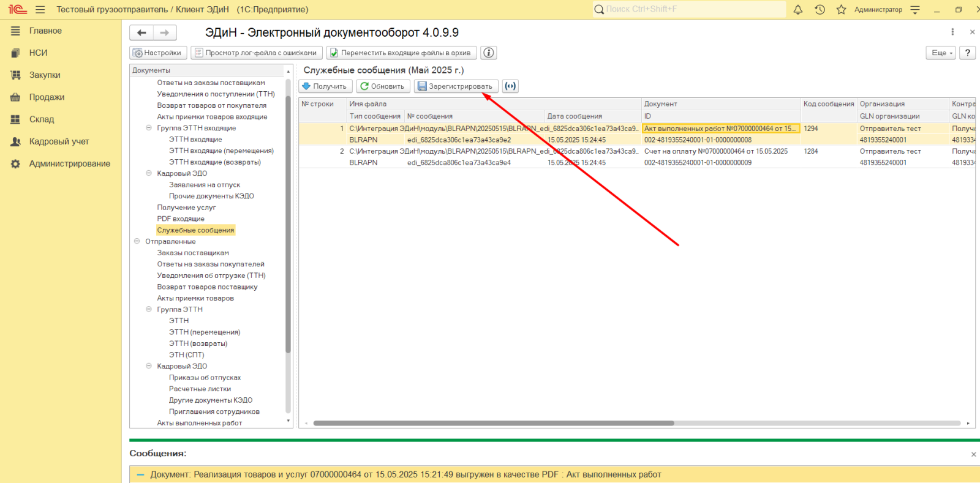
Task: Select Заявления на отпуск
Action: tap(205, 185)
